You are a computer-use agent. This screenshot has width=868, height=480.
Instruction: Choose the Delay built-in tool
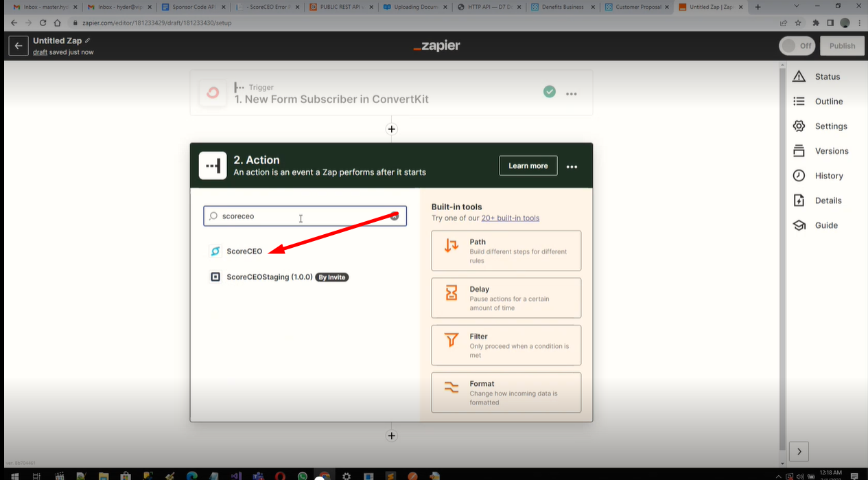[x=506, y=298]
